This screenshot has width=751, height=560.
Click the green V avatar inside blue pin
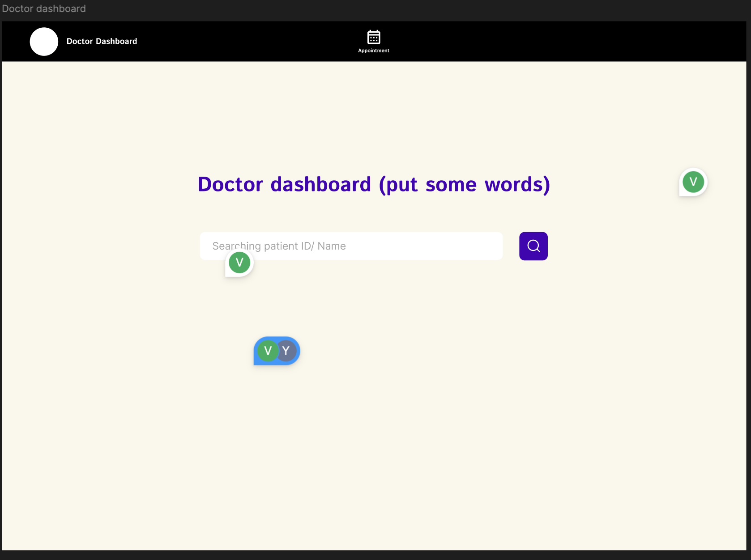[268, 351]
